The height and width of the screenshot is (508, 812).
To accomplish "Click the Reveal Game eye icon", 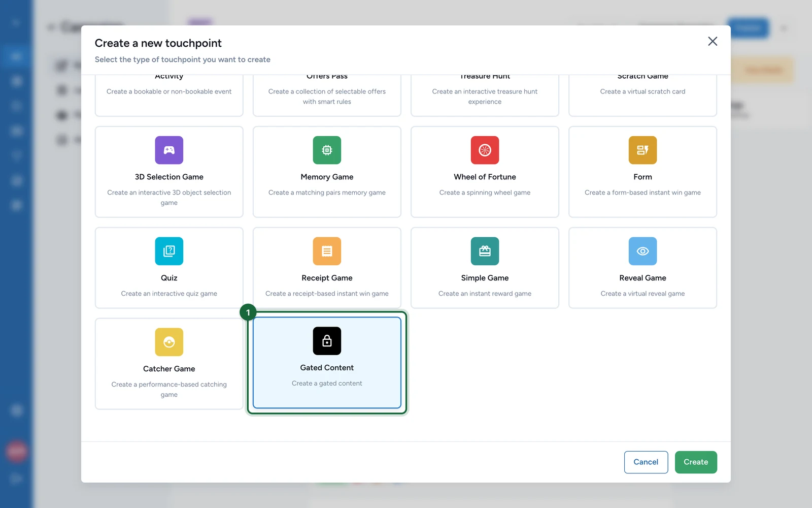I will coord(642,251).
